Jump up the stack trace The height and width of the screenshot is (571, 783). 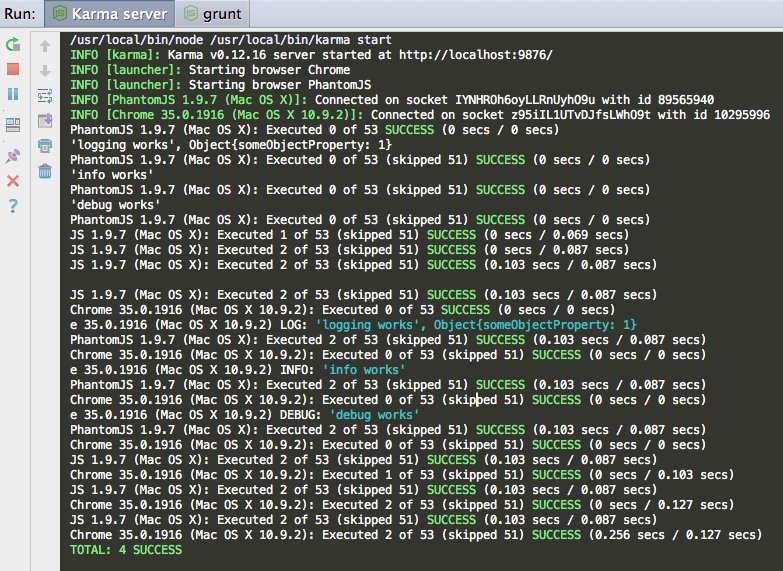click(44, 46)
